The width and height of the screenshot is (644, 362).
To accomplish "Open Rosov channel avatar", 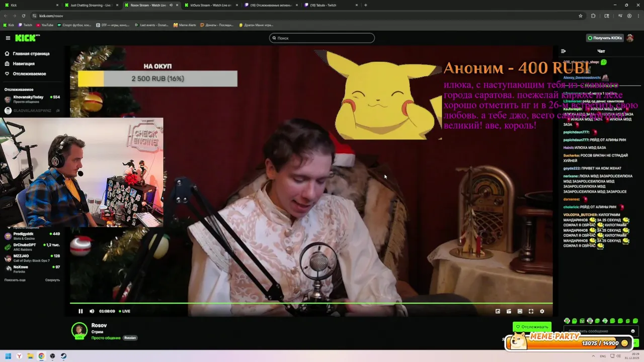I will pyautogui.click(x=79, y=330).
